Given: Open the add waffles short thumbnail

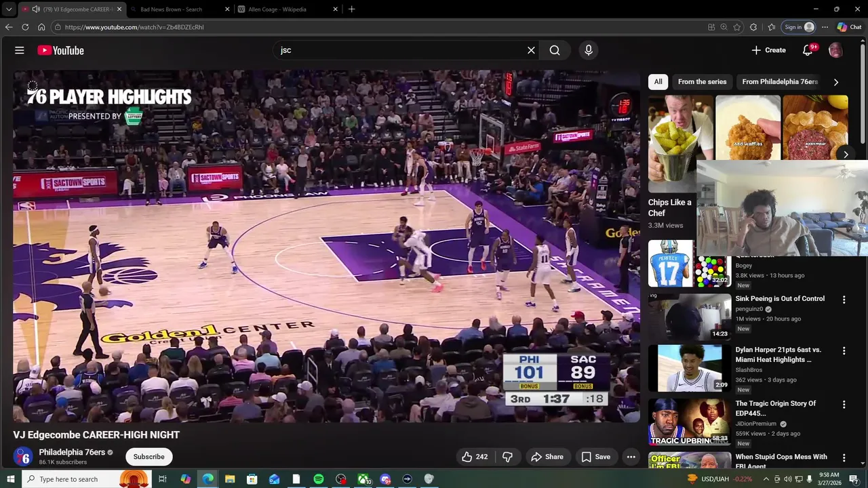Looking at the screenshot, I should [748, 128].
